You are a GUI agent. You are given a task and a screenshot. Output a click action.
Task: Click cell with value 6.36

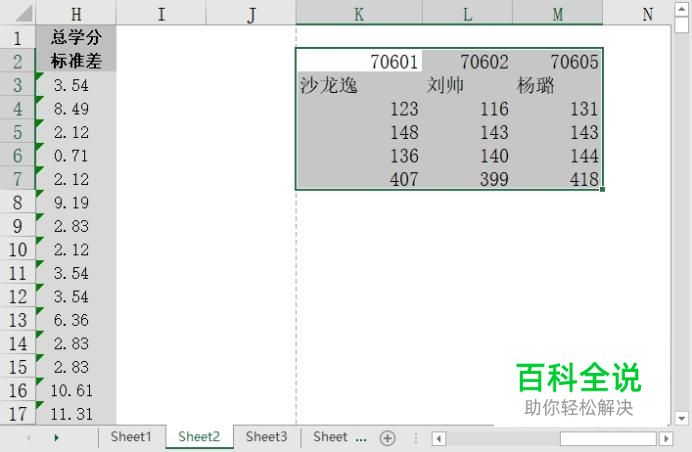(x=76, y=320)
